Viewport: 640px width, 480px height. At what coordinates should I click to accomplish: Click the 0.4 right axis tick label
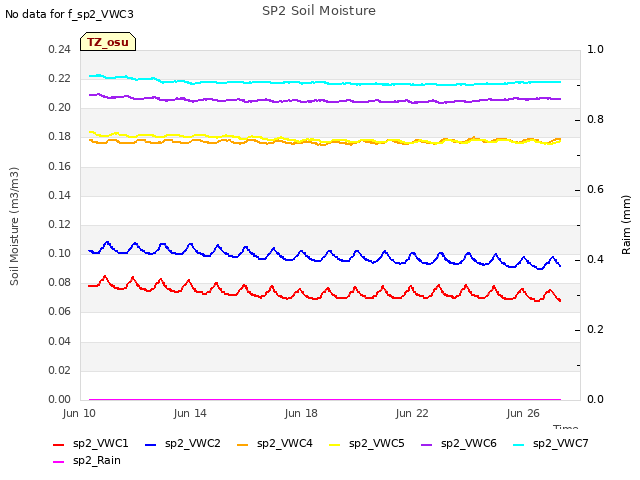pos(595,260)
